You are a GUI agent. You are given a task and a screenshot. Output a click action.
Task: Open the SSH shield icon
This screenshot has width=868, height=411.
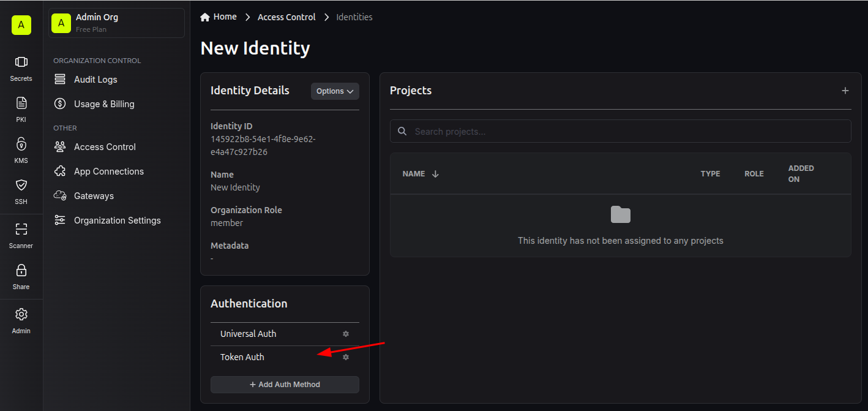coord(21,185)
